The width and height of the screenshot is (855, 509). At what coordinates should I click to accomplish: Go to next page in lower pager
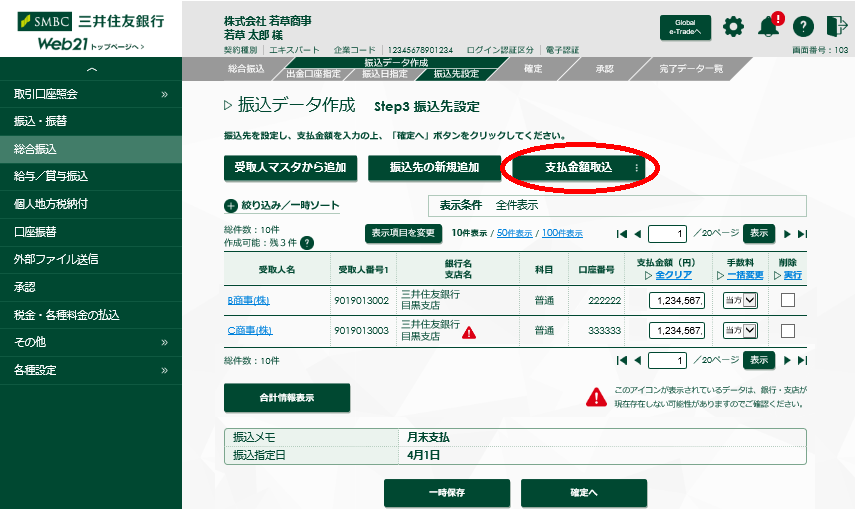click(x=787, y=360)
